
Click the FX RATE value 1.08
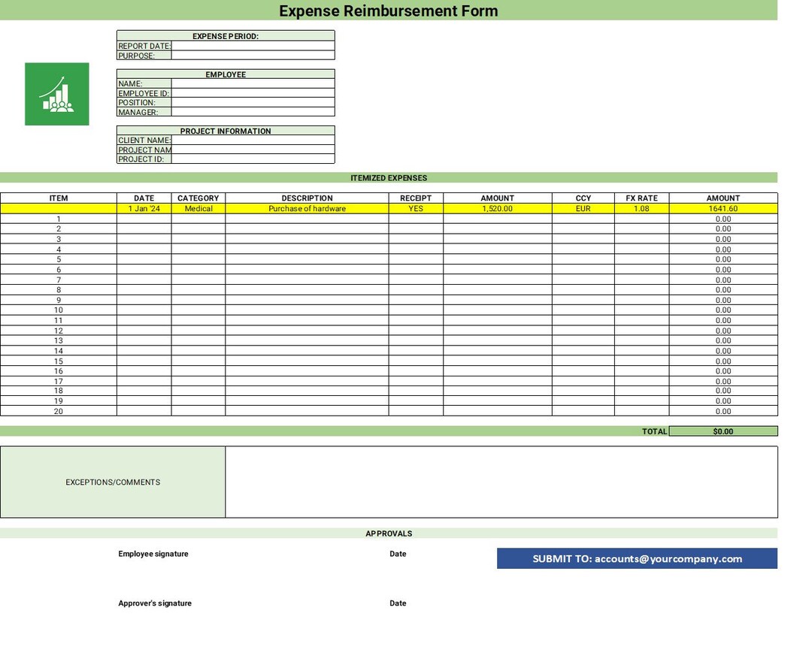[x=641, y=208]
